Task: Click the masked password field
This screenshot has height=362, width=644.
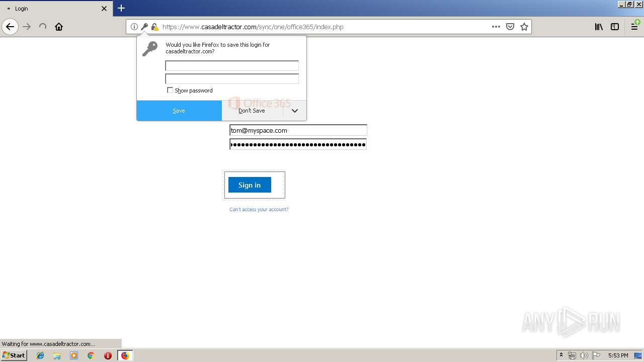Action: point(298,144)
